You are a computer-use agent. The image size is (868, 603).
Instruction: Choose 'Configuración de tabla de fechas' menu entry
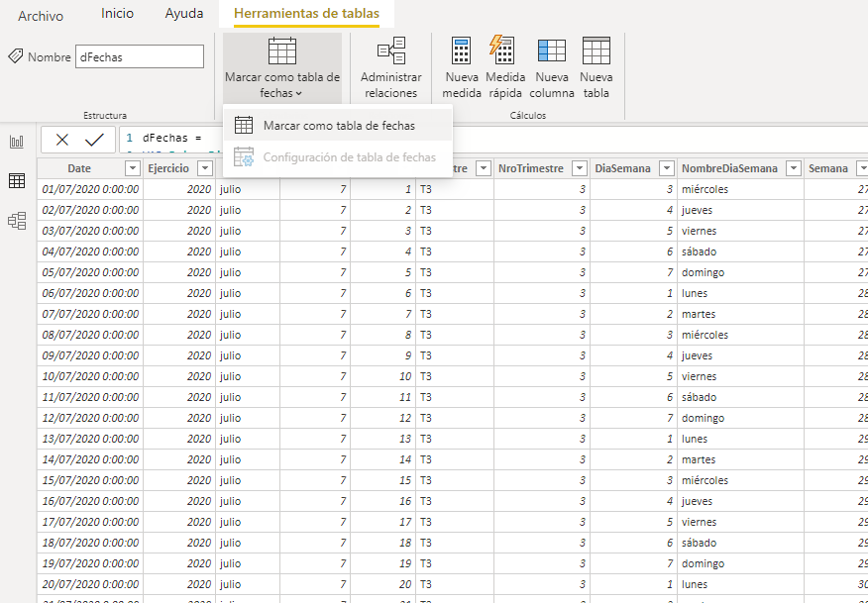click(x=338, y=157)
